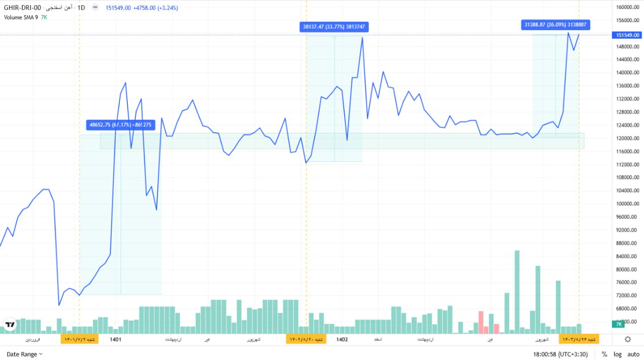Screen dimensions: 644x362
Task: Toggle percent scale mode
Action: click(x=604, y=354)
